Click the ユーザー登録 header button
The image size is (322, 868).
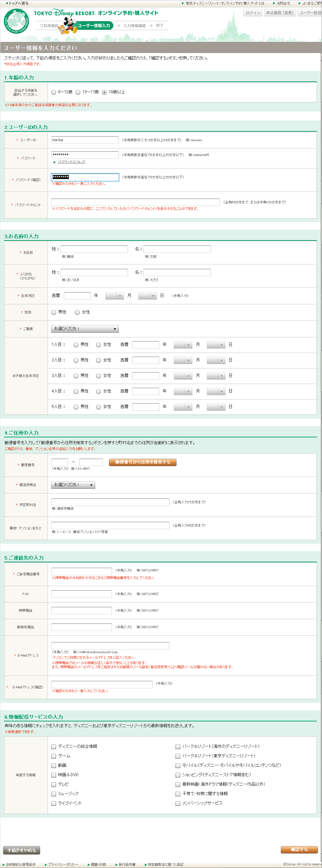(x=310, y=13)
